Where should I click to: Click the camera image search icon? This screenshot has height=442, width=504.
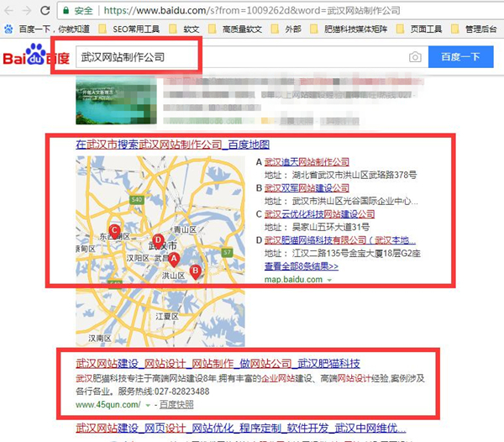pyautogui.click(x=415, y=57)
